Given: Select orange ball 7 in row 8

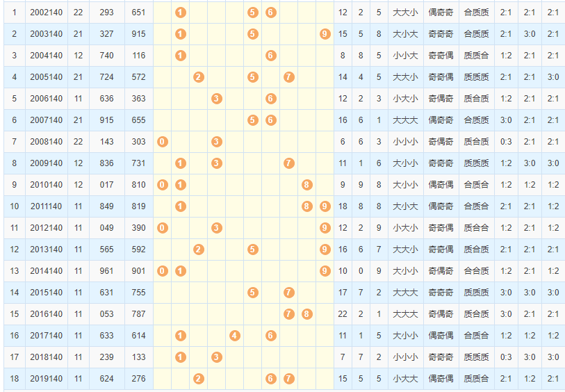Looking at the screenshot, I should [289, 163].
